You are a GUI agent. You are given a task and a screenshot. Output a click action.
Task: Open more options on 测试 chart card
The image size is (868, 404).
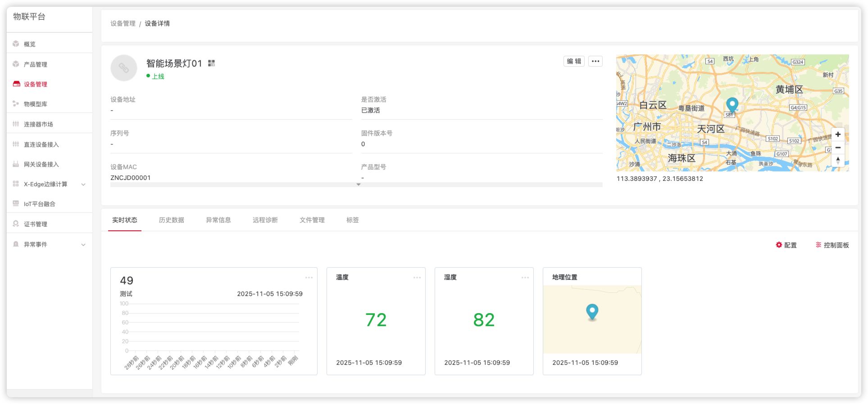pos(309,278)
